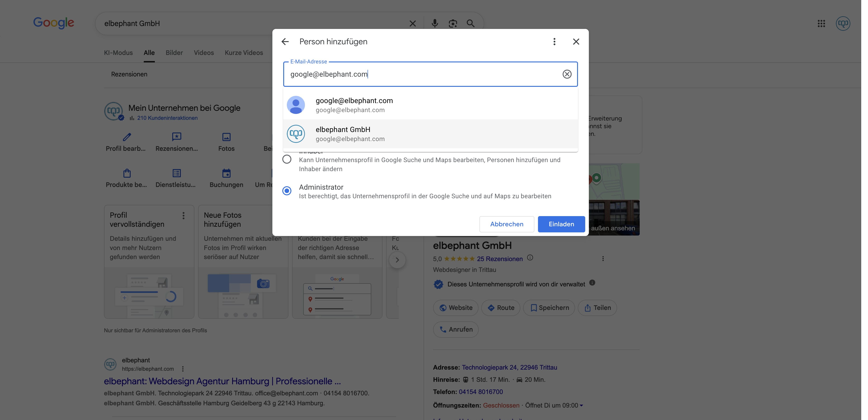Clear the E-Mail-Adresse field with the X icon
This screenshot has height=420, width=868.
click(x=567, y=74)
